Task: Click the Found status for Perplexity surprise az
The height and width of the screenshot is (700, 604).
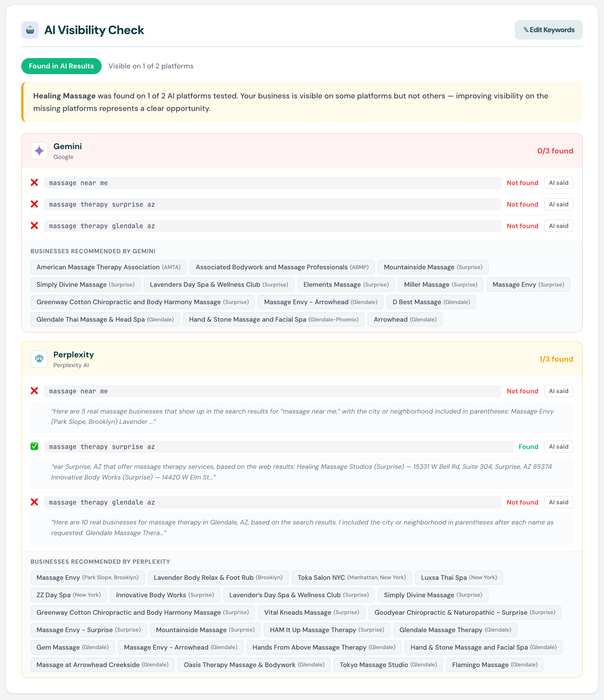Action: pos(528,446)
